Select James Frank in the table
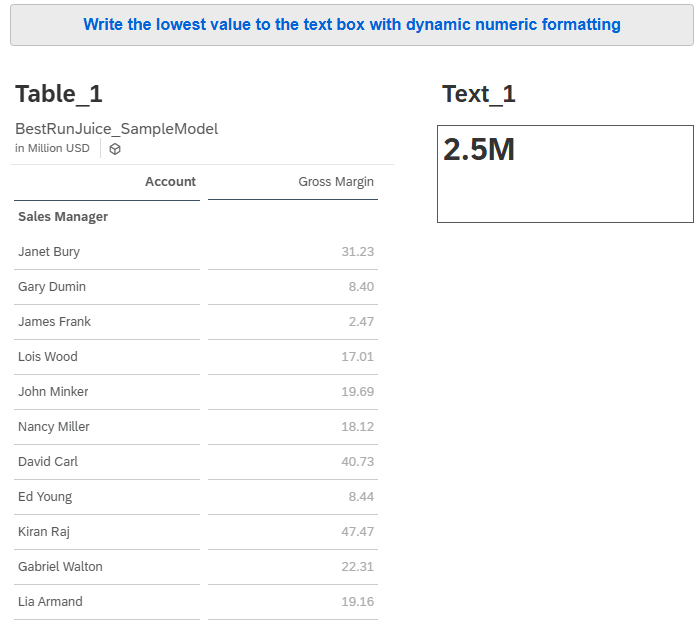This screenshot has height=631, width=700. (x=54, y=322)
